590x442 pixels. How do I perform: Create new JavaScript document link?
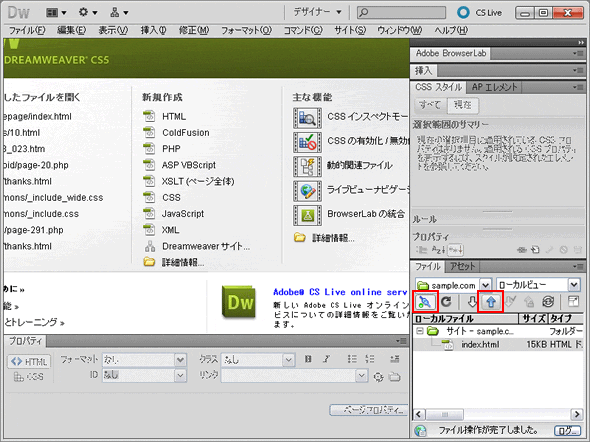tap(183, 214)
